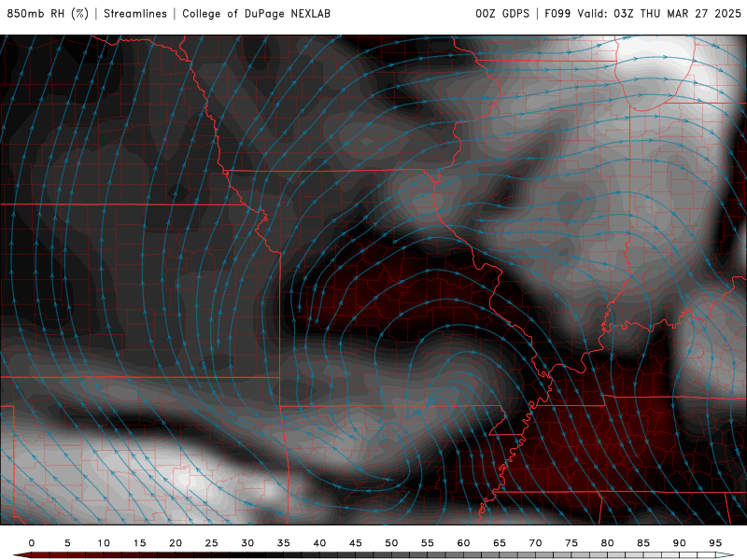Click the "80" value on the color scale

coord(608,543)
